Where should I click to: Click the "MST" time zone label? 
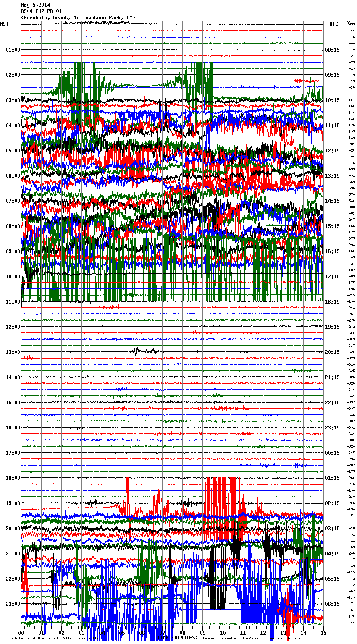tap(4, 24)
